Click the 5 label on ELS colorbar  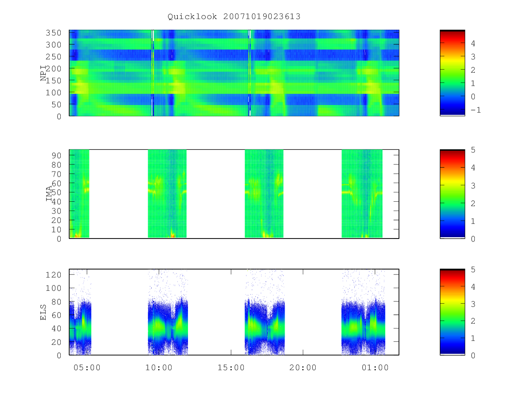[473, 270]
